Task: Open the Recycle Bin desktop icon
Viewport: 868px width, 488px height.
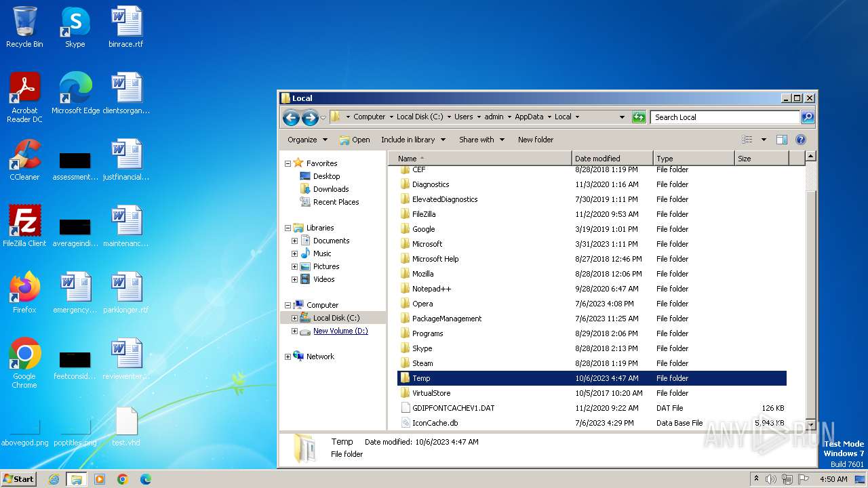Action: pyautogui.click(x=24, y=27)
